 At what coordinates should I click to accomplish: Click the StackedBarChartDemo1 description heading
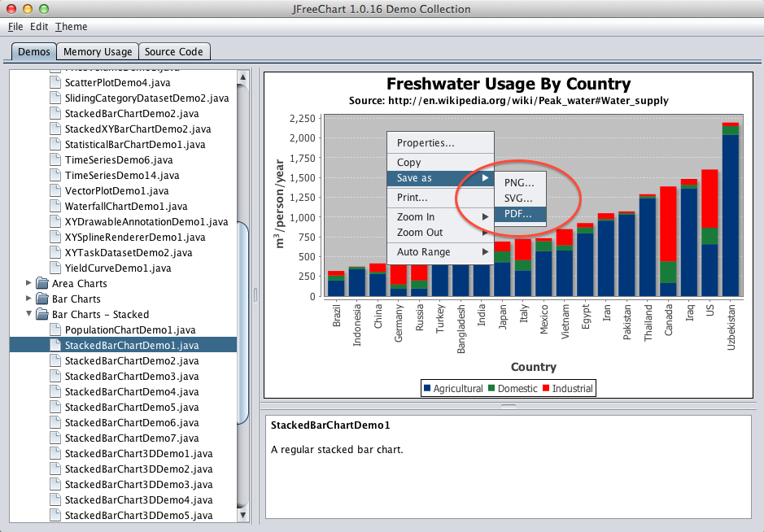330,425
